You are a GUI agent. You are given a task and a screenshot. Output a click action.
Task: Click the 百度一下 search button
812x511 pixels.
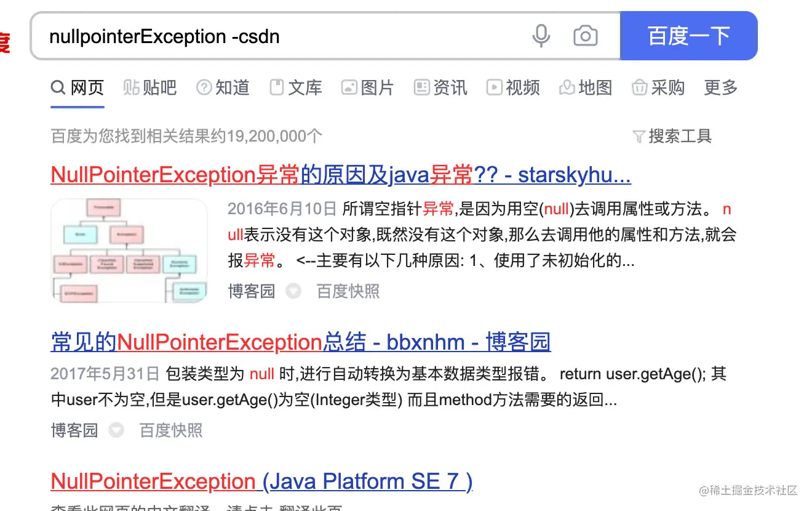coord(688,36)
